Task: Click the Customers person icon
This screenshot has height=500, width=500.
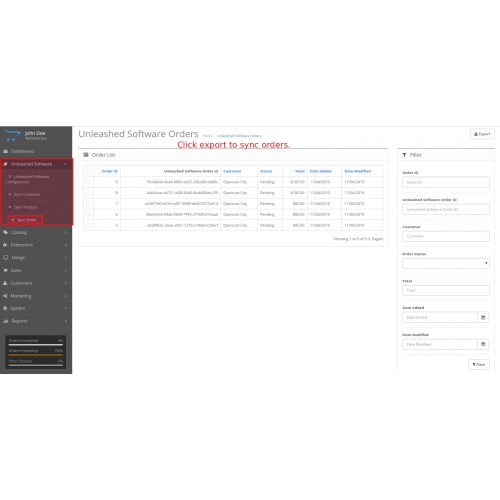Action: 5,283
